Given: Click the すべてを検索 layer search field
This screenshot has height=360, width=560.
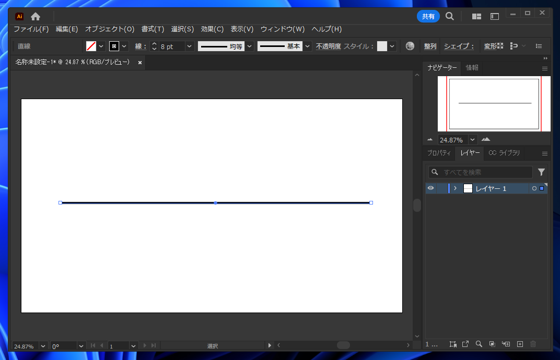Looking at the screenshot, I should 480,172.
